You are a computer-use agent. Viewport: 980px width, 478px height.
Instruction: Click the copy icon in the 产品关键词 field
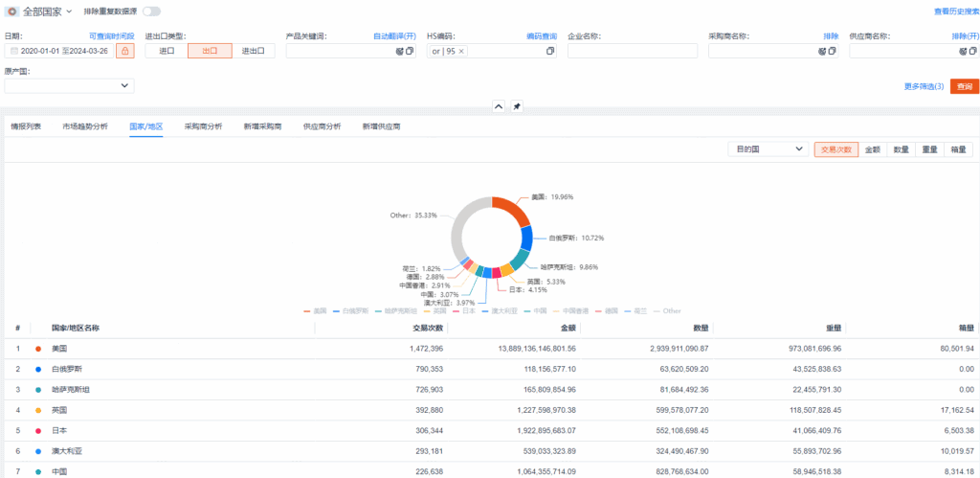[410, 51]
